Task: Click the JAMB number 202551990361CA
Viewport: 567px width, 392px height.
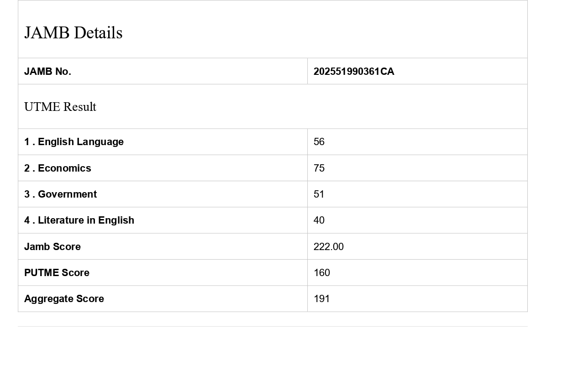Action: [x=354, y=72]
